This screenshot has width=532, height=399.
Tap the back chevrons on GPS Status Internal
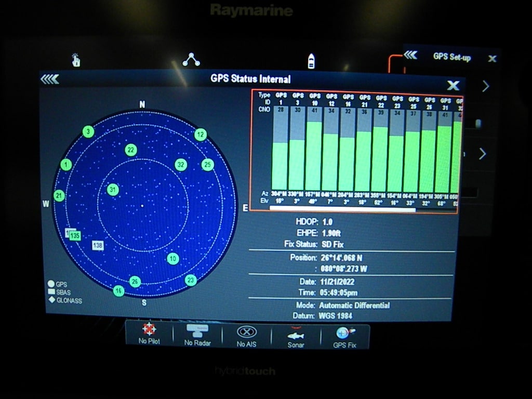[51, 79]
